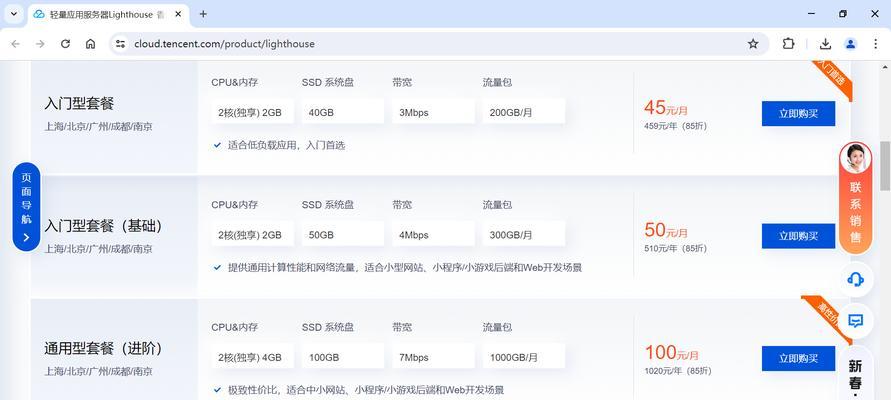Click the 联系销售 avatar widget
The image size is (891, 400).
pyautogui.click(x=855, y=198)
